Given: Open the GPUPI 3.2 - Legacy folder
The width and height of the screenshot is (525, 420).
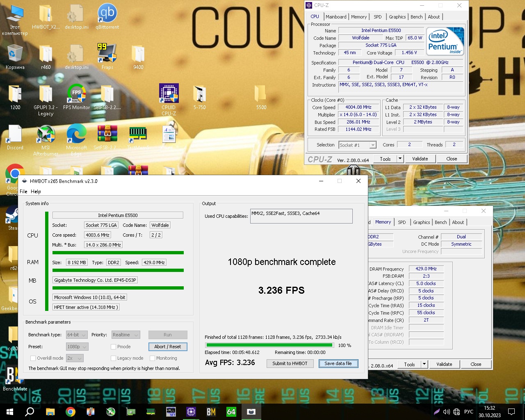Looking at the screenshot, I should pos(46,100).
